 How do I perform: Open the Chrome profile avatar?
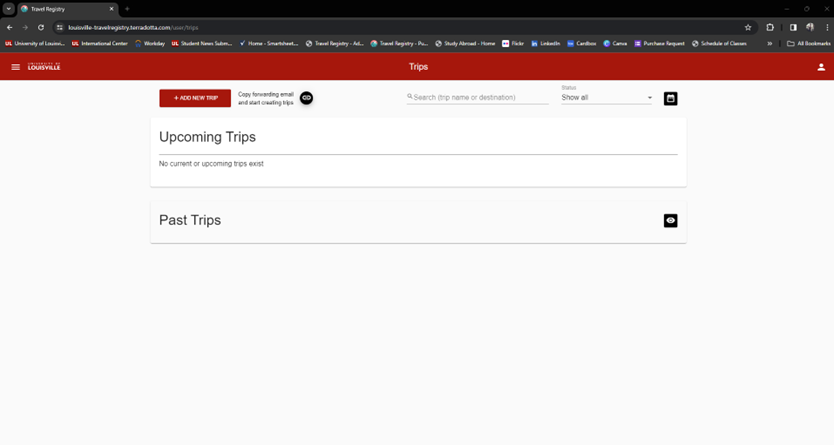tap(810, 28)
